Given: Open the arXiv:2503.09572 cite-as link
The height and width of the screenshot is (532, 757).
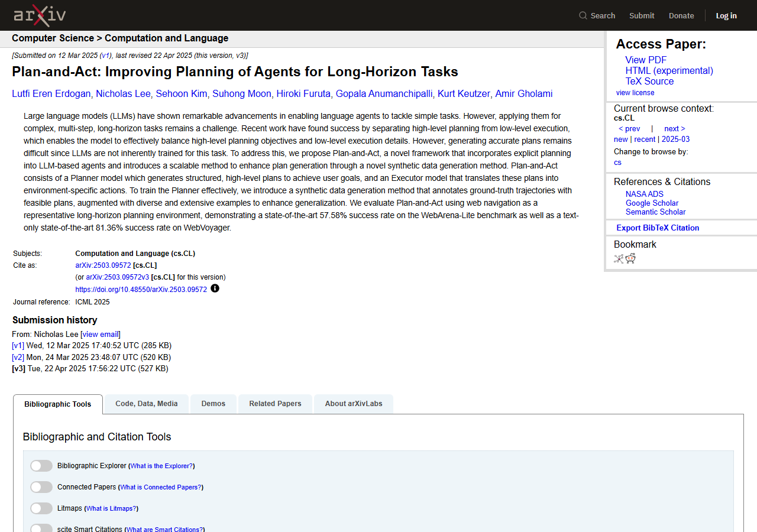Looking at the screenshot, I should (x=103, y=265).
